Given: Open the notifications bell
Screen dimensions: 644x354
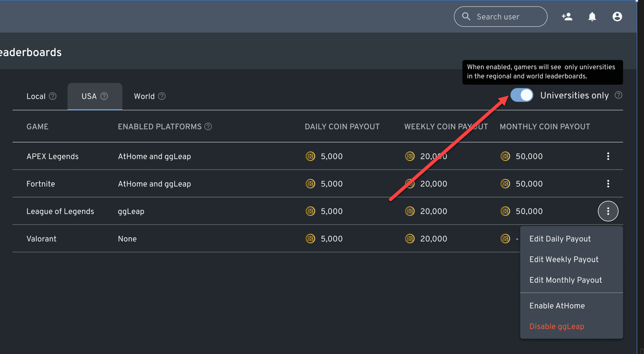Looking at the screenshot, I should [592, 17].
